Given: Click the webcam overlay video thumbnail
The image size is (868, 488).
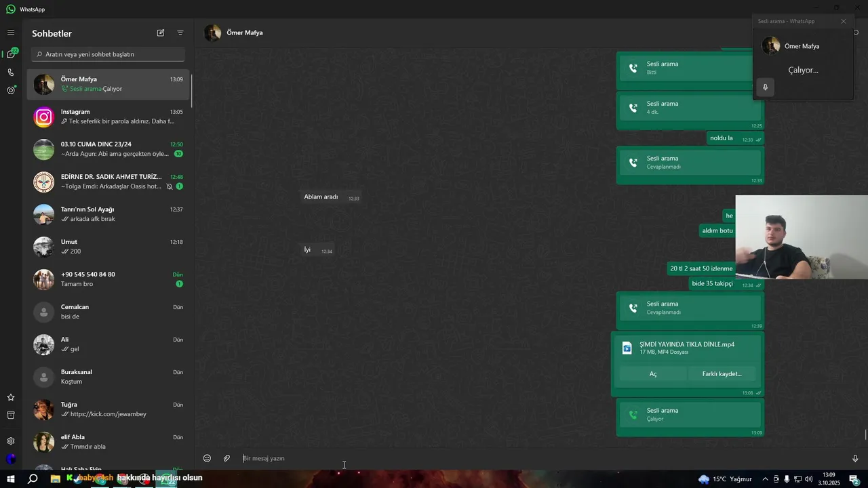Looking at the screenshot, I should [x=802, y=237].
